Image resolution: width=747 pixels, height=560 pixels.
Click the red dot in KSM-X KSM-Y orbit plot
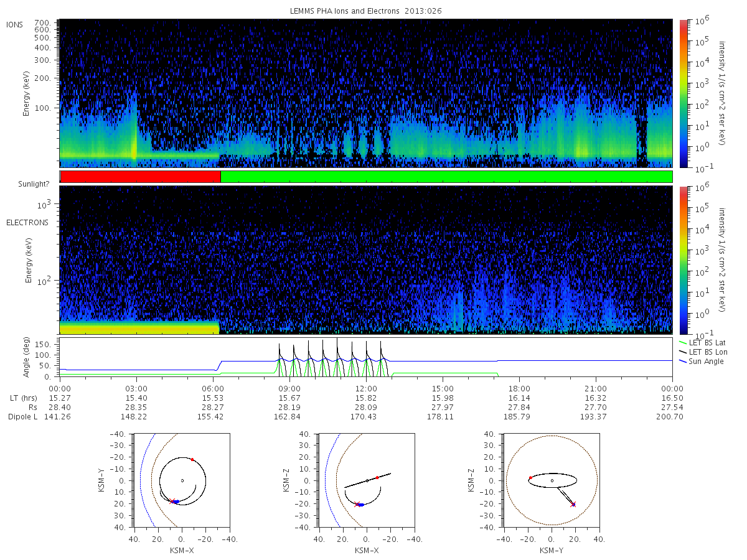coord(192,459)
